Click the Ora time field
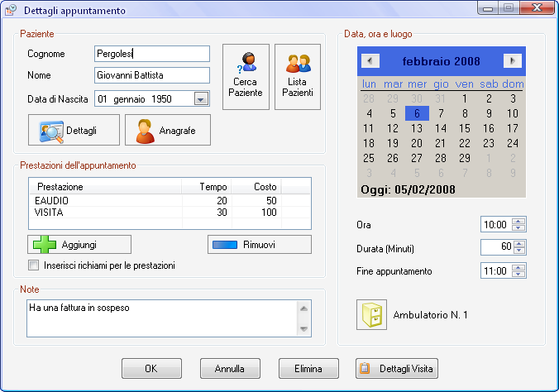The height and width of the screenshot is (392, 559). coord(495,225)
